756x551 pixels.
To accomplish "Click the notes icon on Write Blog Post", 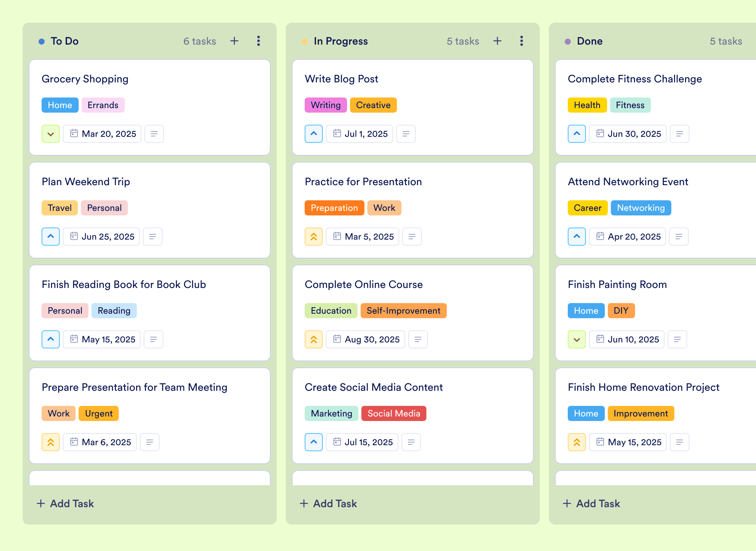I will point(406,134).
